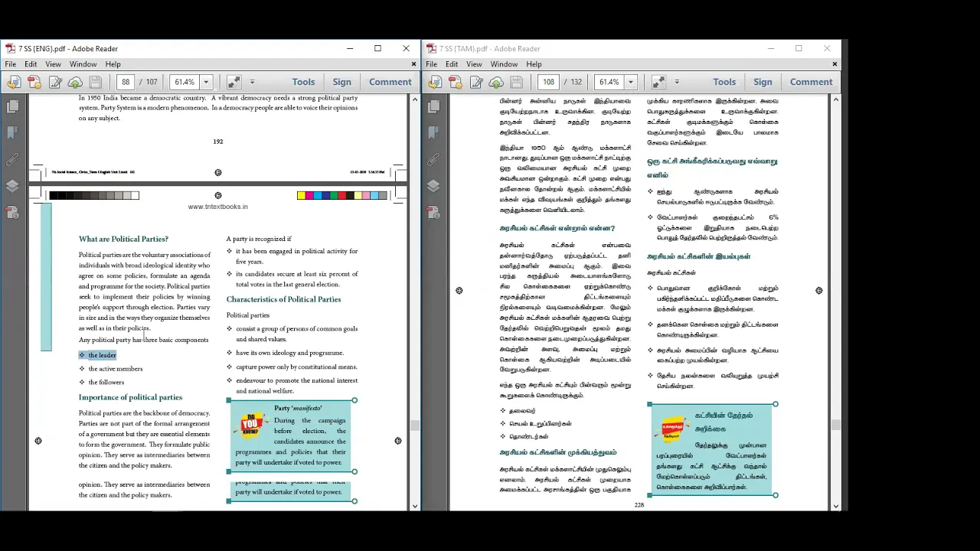
Task: Expand toolbar customize arrow in TAM reader
Action: coord(676,82)
